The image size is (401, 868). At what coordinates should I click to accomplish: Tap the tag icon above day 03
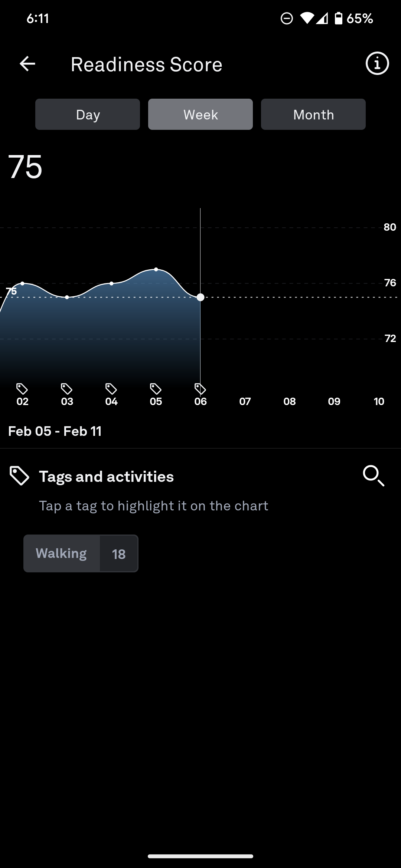pyautogui.click(x=67, y=389)
